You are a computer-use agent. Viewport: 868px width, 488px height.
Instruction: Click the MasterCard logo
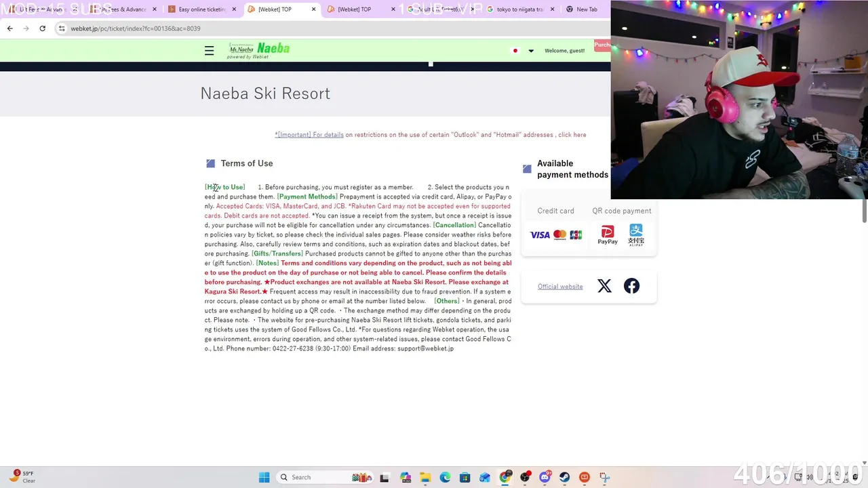click(x=559, y=235)
